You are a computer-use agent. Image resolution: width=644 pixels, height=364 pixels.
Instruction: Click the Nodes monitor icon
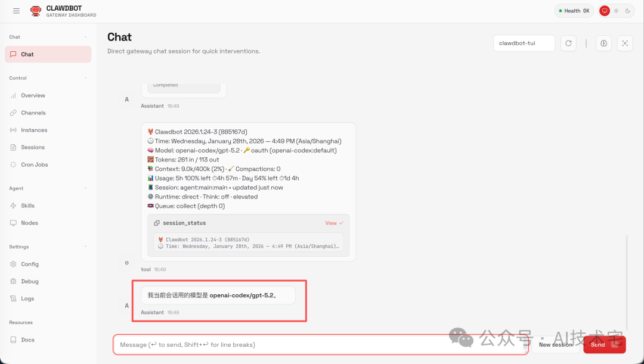tap(13, 223)
